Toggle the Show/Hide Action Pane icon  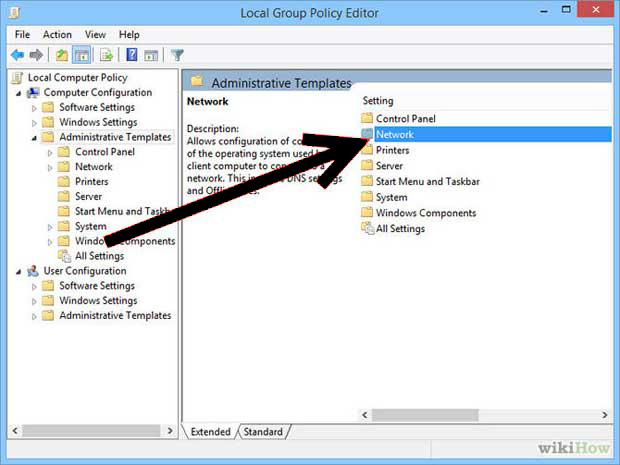point(151,55)
